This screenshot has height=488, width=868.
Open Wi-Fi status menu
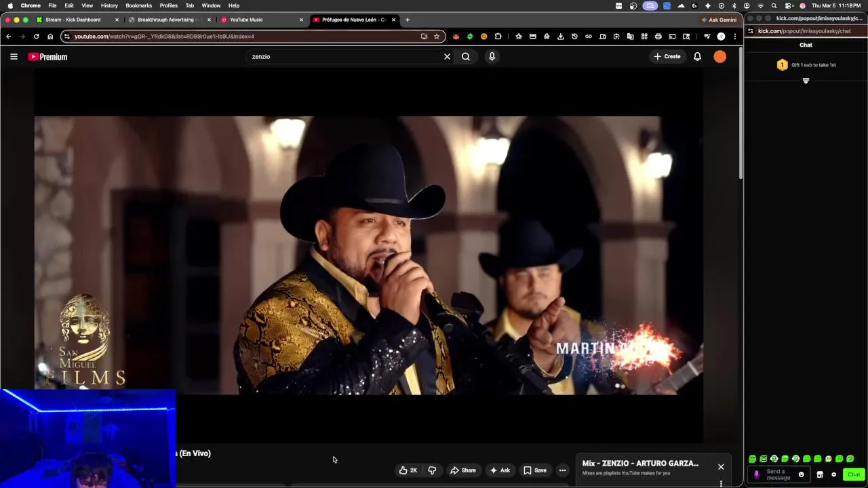coord(760,5)
